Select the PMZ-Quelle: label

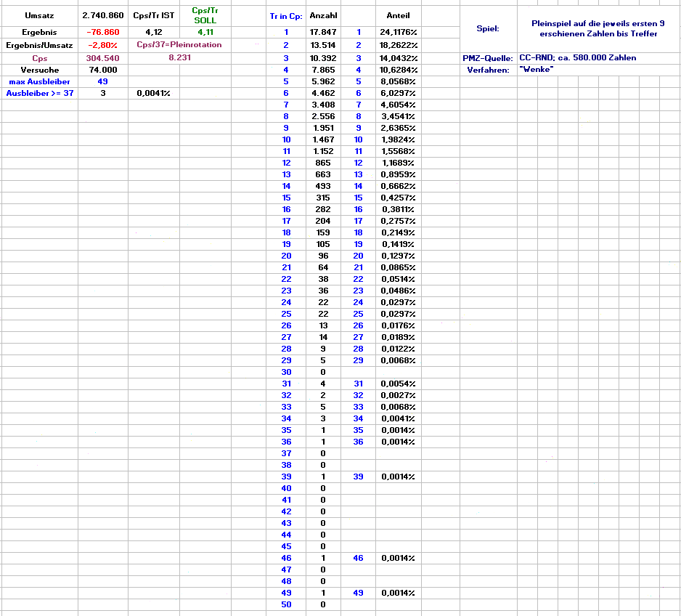point(488,58)
